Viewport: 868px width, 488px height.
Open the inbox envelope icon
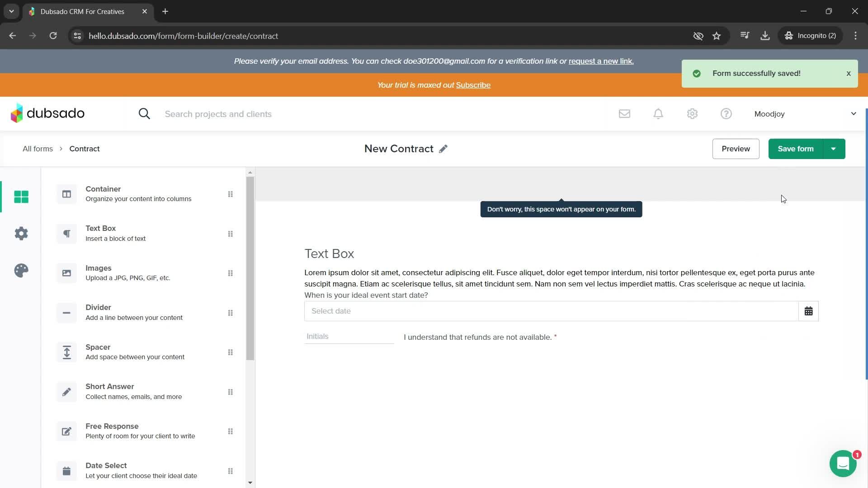click(624, 114)
